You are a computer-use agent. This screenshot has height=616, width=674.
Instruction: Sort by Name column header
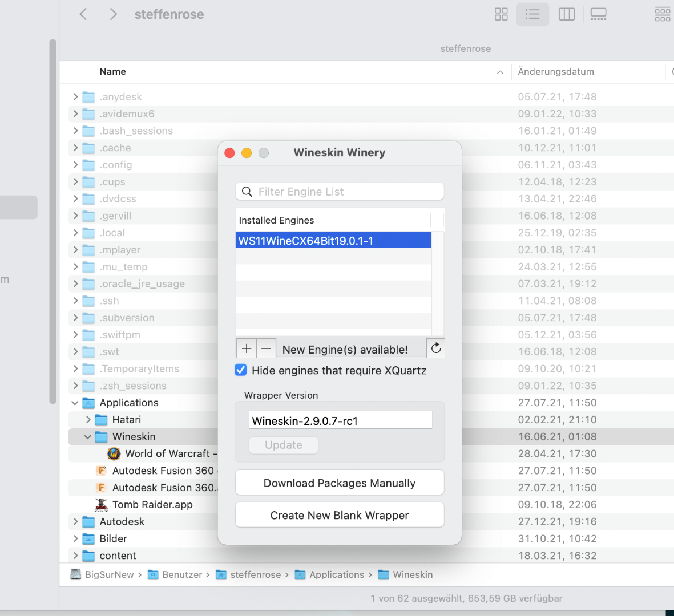tap(112, 72)
